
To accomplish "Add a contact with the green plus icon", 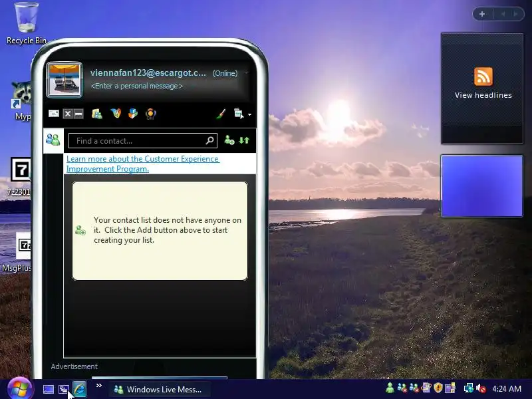I will (x=229, y=140).
